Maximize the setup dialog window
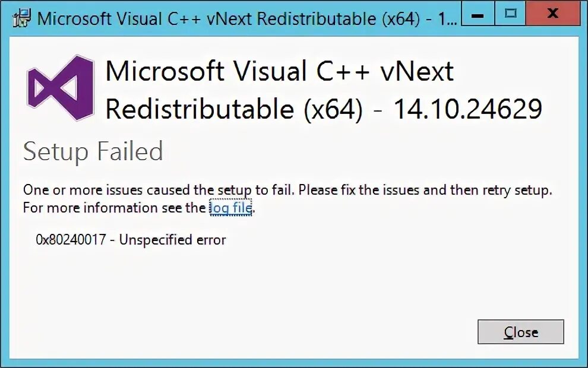Image resolution: width=588 pixels, height=368 pixels. 510,13
